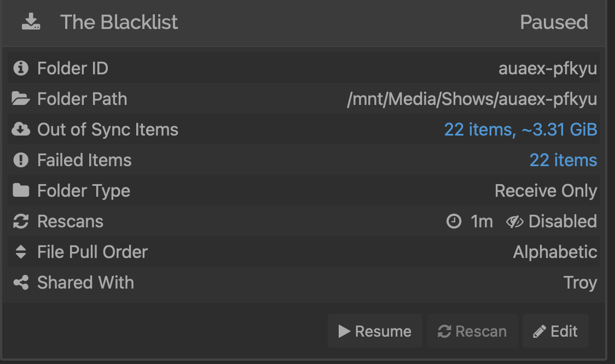615x364 pixels.
Task: Click the Rescan button
Action: click(472, 331)
